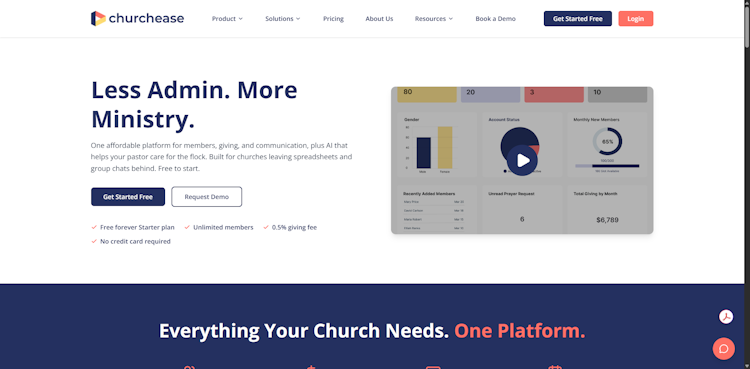
Task: Expand the Product dropdown menu
Action: coord(227,19)
